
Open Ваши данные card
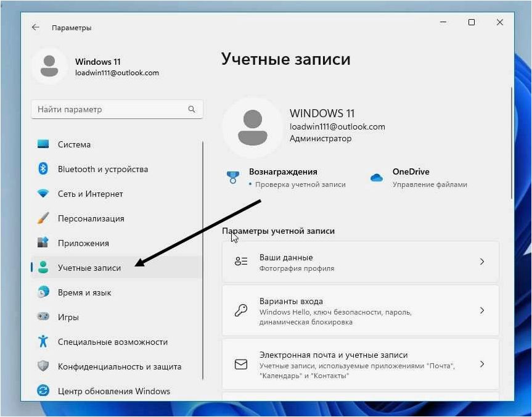361,262
